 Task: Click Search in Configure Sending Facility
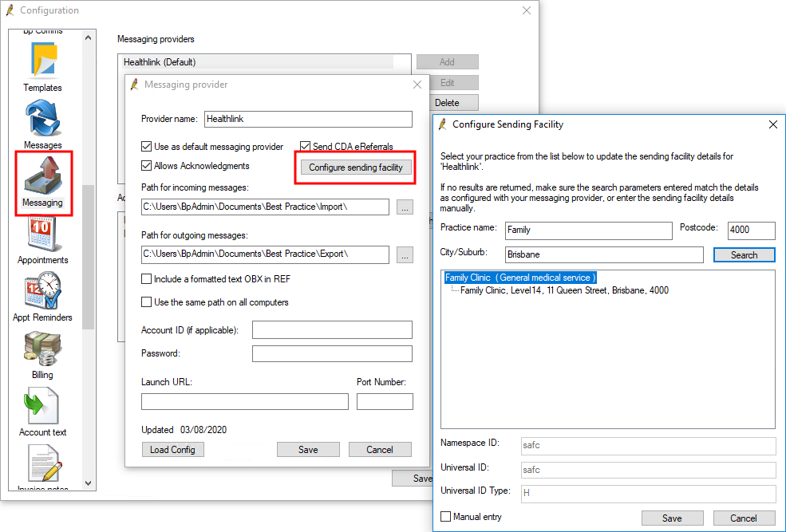point(744,255)
